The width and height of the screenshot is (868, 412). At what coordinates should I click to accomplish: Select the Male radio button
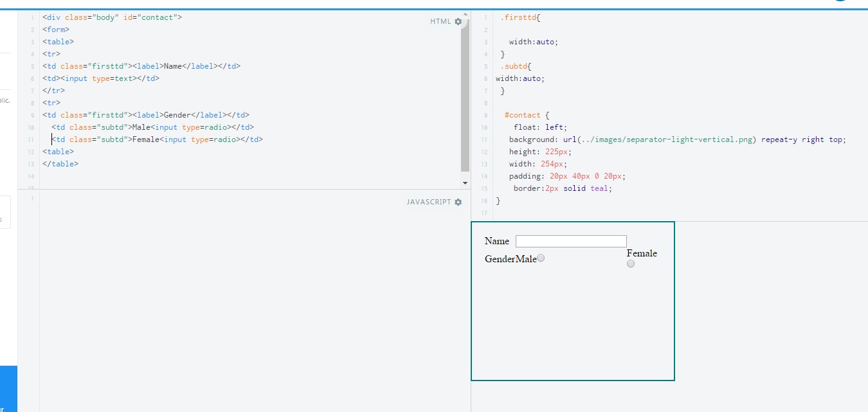541,258
